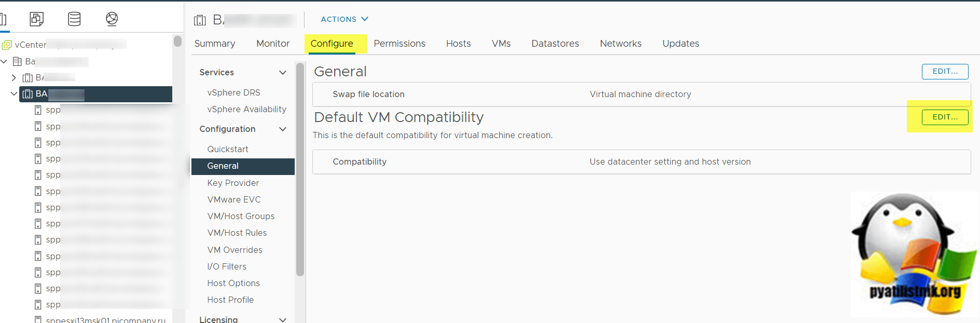The width and height of the screenshot is (980, 323).
Task: Open the ACTIONS dropdown menu
Action: (344, 19)
